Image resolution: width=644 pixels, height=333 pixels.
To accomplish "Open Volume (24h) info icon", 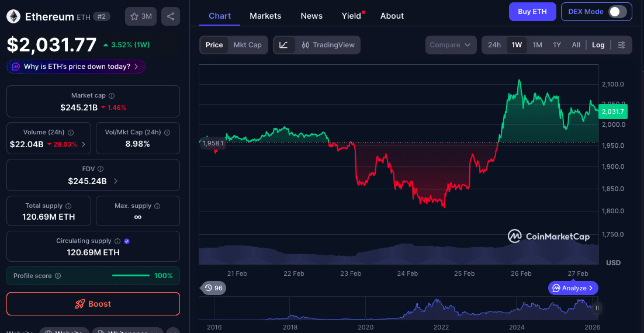I will point(71,132).
